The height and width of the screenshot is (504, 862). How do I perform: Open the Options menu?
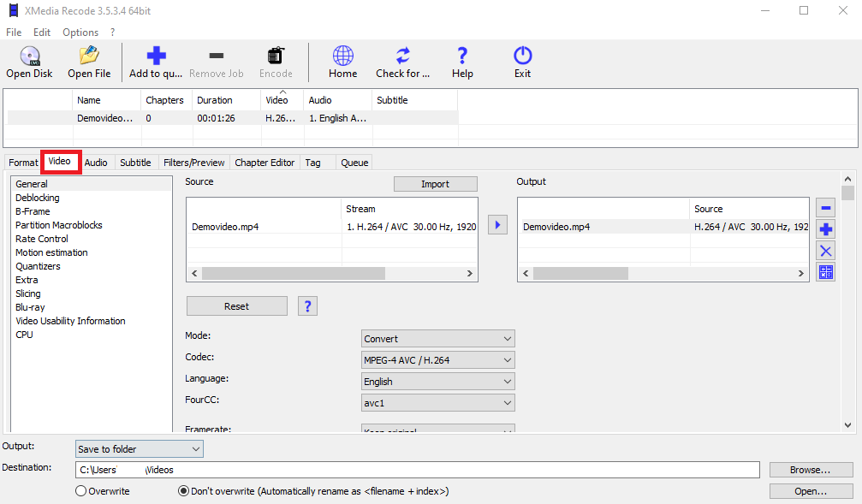click(x=80, y=33)
